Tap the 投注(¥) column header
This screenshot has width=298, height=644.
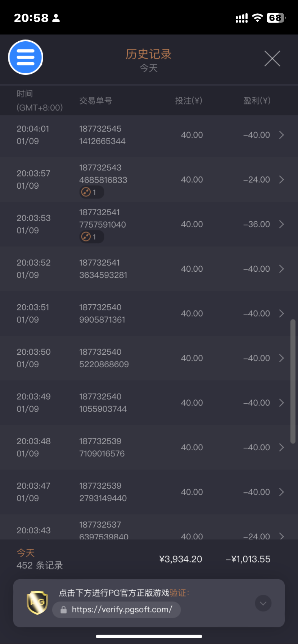189,101
